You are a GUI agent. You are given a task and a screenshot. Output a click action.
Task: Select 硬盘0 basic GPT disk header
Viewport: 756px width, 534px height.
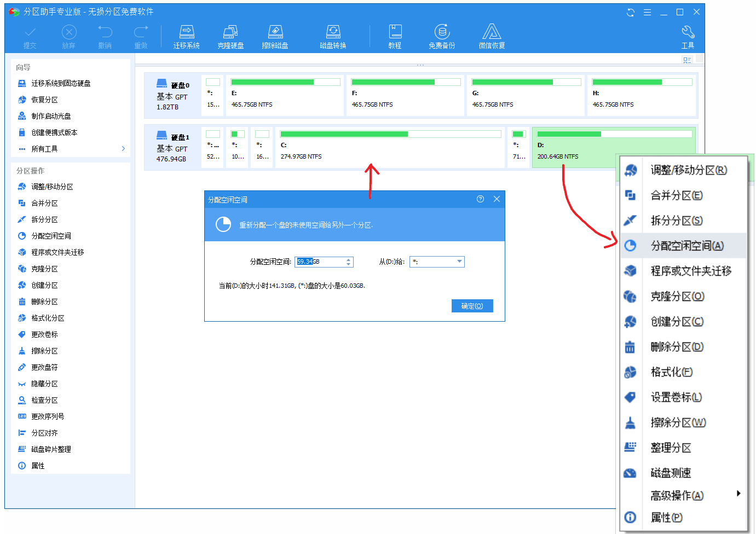click(x=172, y=95)
